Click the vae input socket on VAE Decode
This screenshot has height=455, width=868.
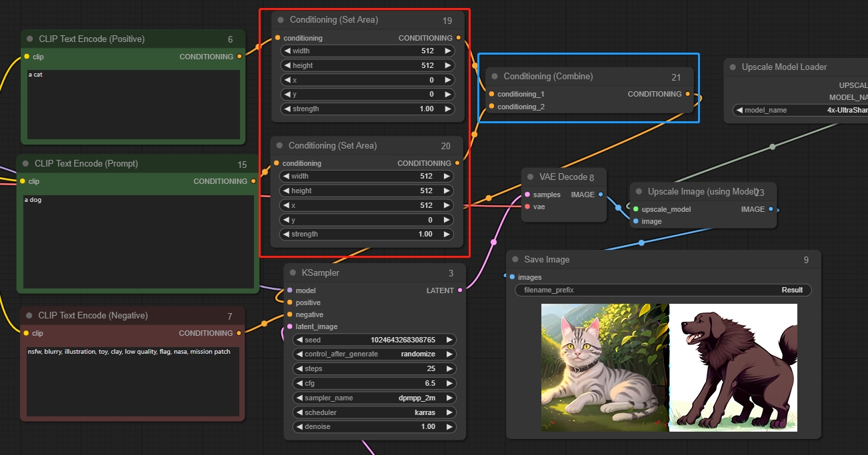coord(527,207)
